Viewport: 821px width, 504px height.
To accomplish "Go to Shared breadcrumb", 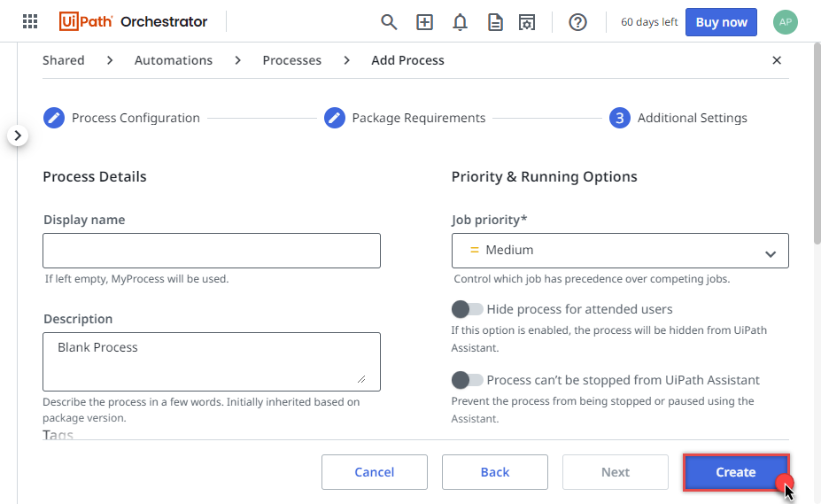I will [64, 60].
